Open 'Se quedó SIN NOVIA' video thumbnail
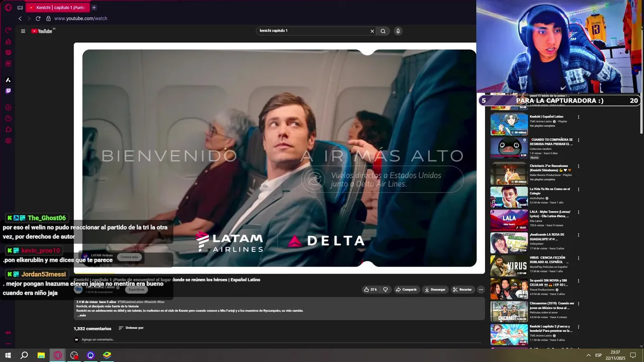 (x=509, y=289)
